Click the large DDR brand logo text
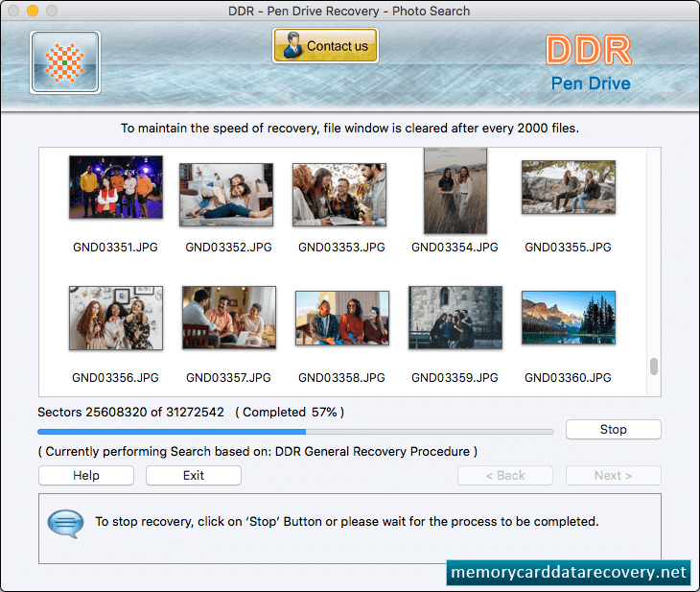The image size is (700, 592). [589, 50]
